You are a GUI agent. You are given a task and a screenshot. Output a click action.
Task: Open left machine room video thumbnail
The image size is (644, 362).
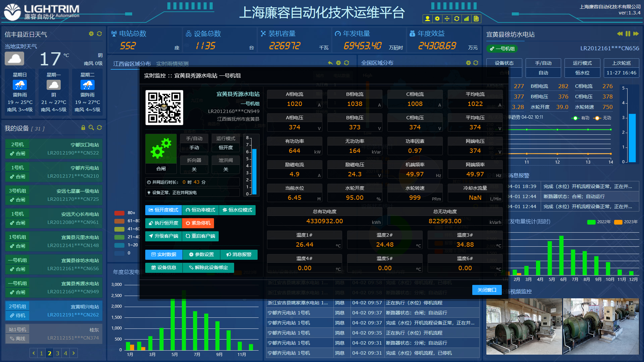[x=524, y=326]
